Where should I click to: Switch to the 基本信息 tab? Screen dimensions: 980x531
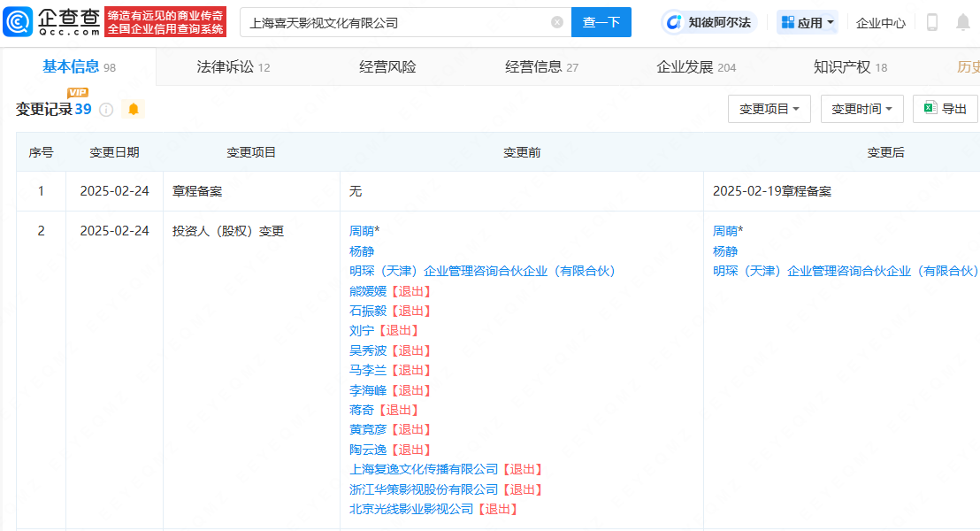pyautogui.click(x=79, y=67)
